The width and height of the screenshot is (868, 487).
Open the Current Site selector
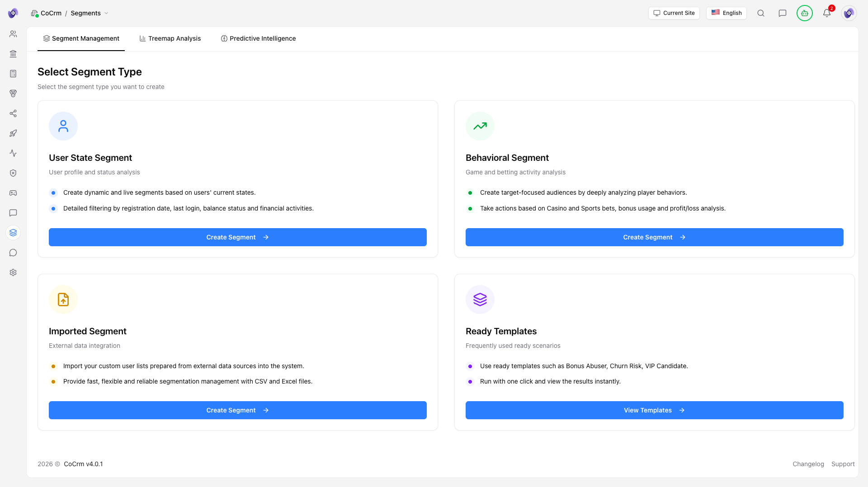click(674, 13)
